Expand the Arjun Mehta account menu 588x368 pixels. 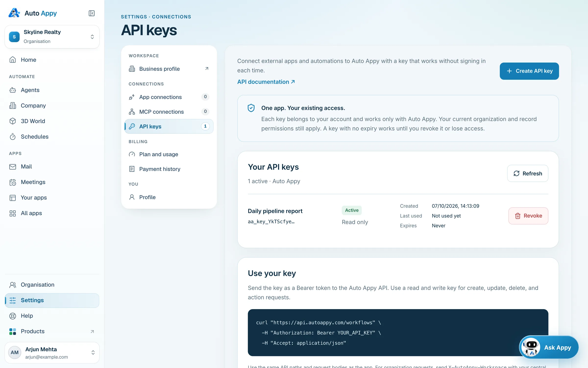(52, 353)
